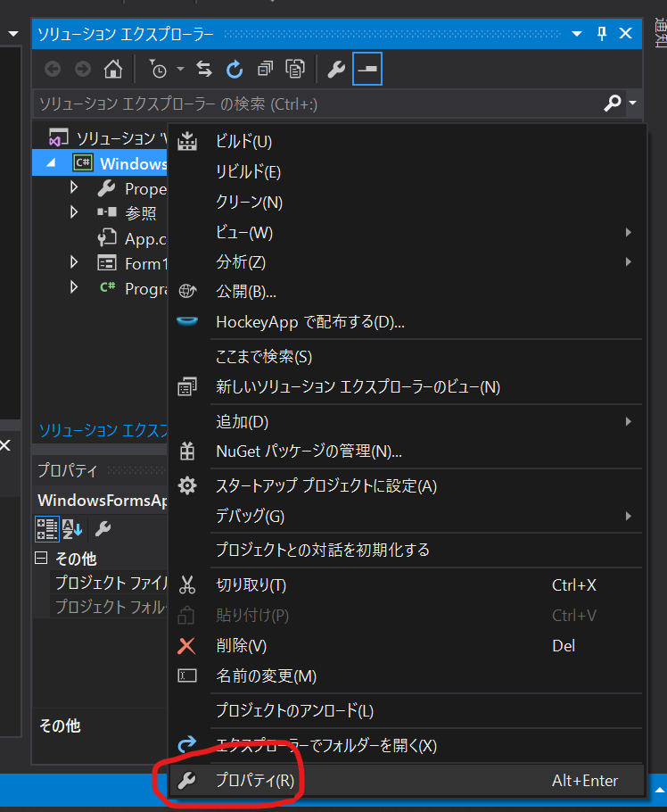Open 新しいソリューション エクスプローラーのビュー(N)
Screen dimensions: 667x812
point(408,387)
